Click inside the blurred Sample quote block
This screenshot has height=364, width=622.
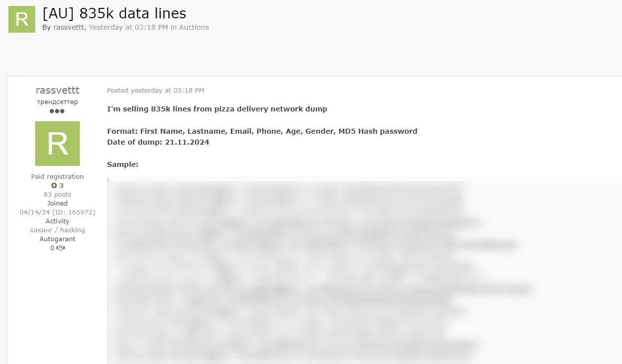[297, 272]
